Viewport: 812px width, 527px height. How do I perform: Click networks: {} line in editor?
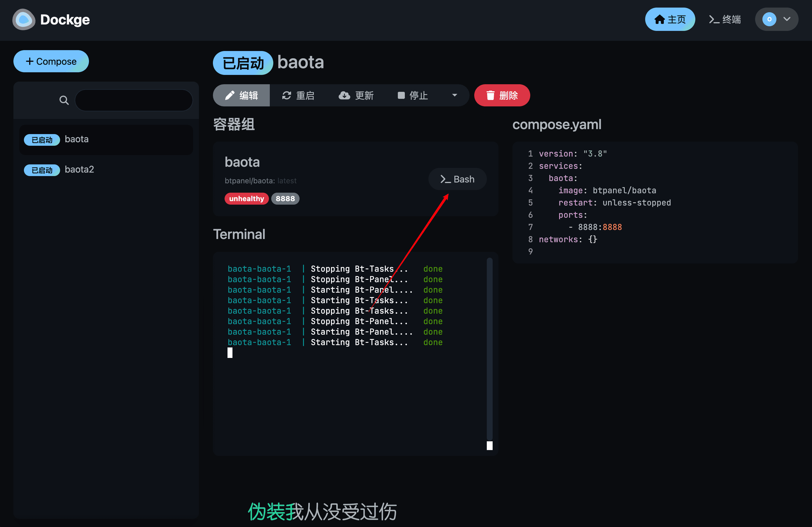point(568,240)
